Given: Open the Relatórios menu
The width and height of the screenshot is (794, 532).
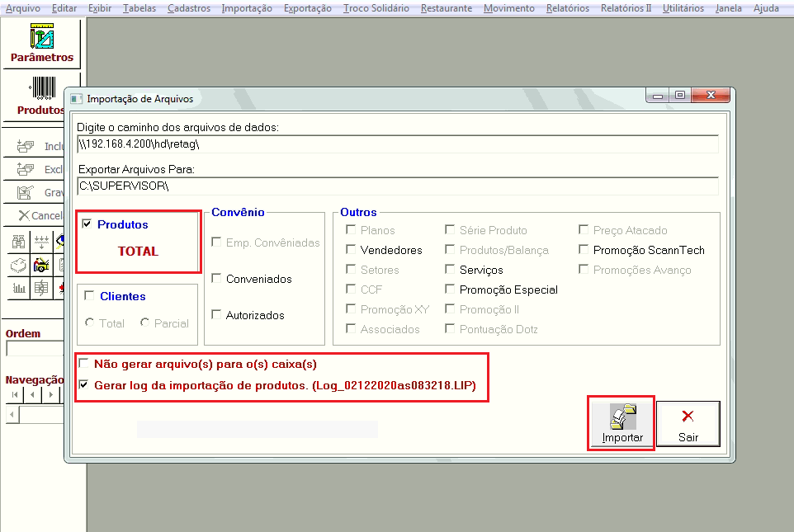Looking at the screenshot, I should click(x=568, y=8).
